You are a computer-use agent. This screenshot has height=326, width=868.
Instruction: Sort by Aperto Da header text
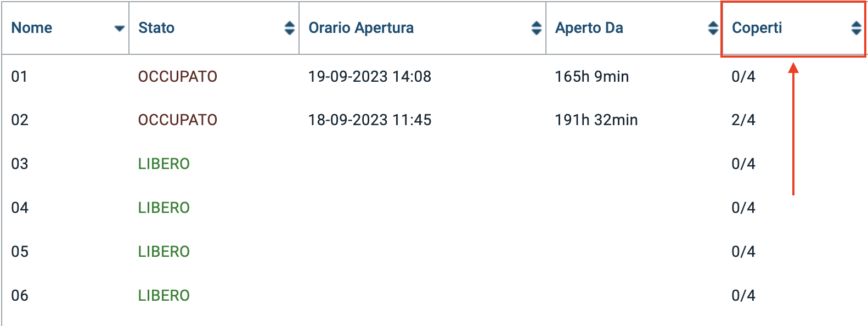pyautogui.click(x=589, y=28)
